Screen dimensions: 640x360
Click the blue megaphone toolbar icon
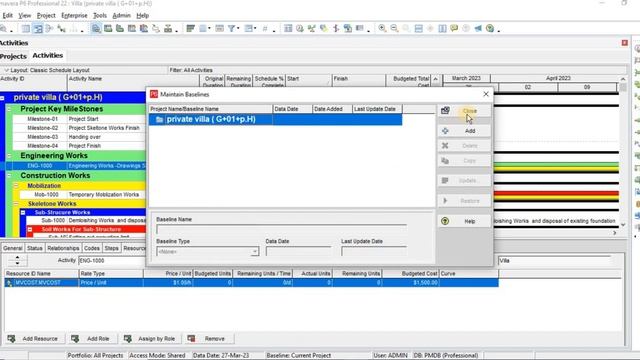[x=478, y=28]
